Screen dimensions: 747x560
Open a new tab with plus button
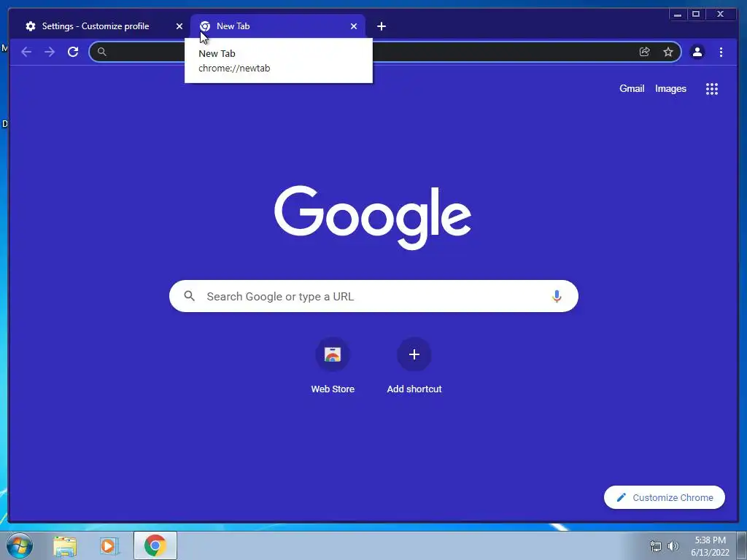[x=381, y=26]
